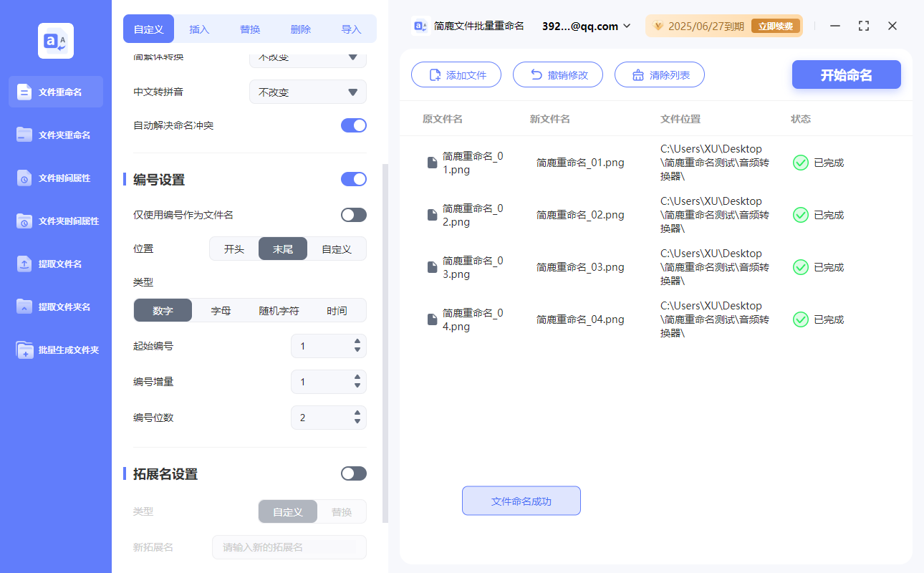Click the fullscreen icon in title bar
Screen dimensions: 924x573
[863, 26]
